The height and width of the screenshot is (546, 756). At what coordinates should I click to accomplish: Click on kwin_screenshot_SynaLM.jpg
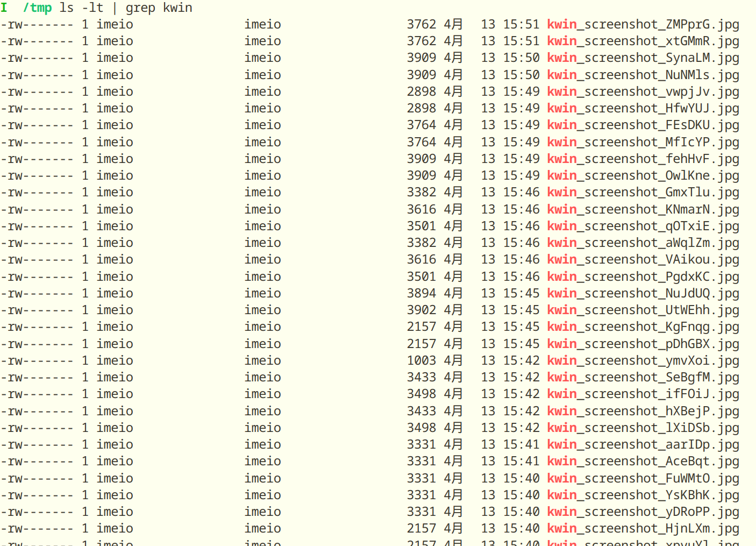[x=643, y=58]
